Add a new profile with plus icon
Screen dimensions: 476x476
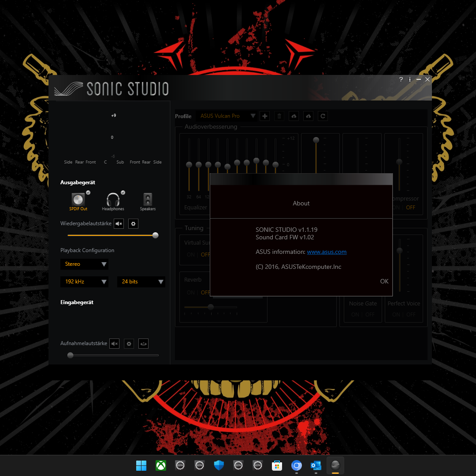pyautogui.click(x=265, y=116)
